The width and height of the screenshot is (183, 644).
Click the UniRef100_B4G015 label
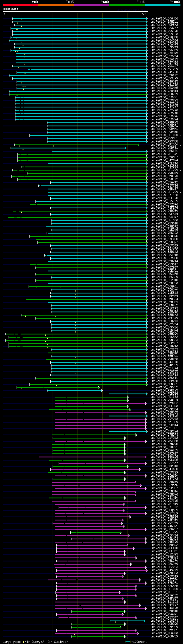coord(164,81)
